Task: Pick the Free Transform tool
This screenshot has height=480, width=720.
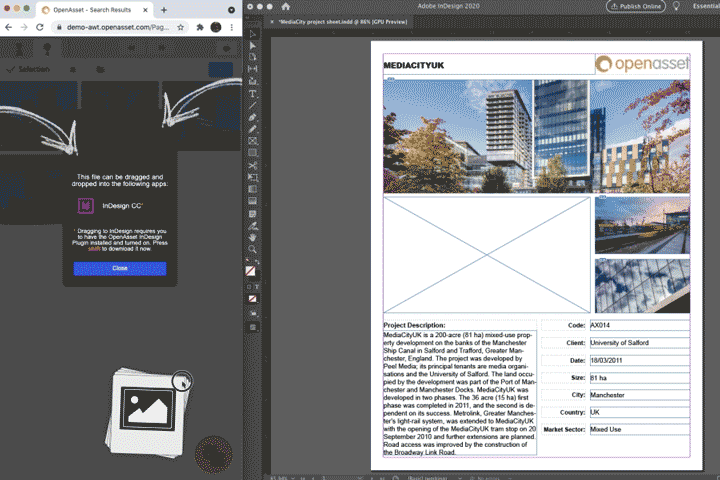Action: point(253,177)
